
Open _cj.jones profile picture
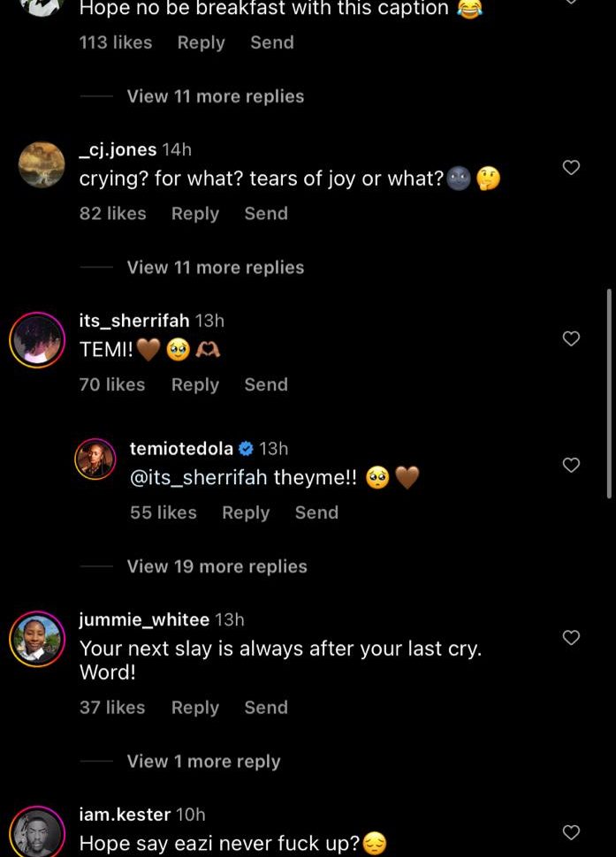click(42, 165)
